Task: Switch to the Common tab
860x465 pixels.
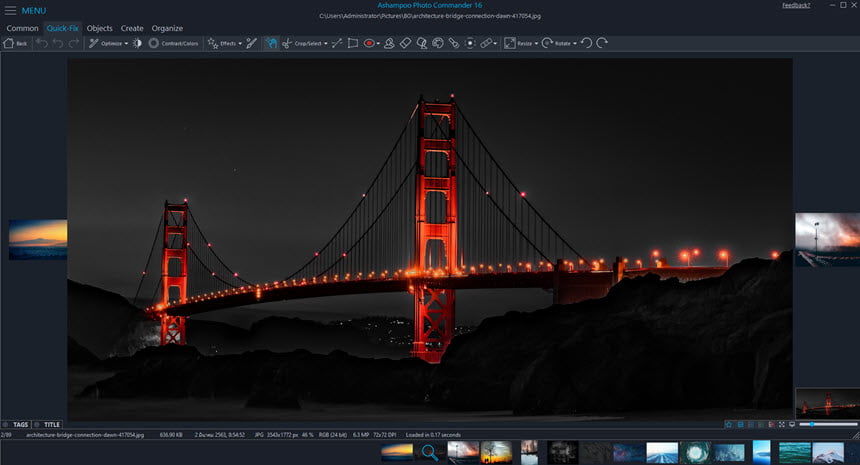Action: coord(22,28)
